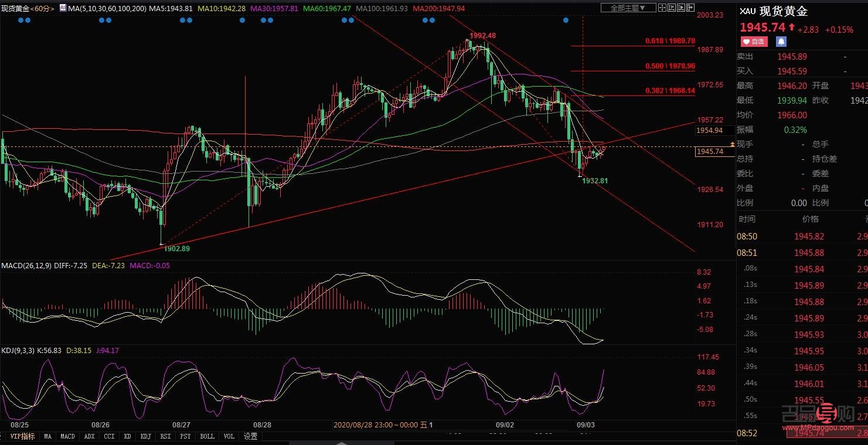Click the small up arrow beside price axis
This screenshot has height=445, width=868.
tap(732, 143)
